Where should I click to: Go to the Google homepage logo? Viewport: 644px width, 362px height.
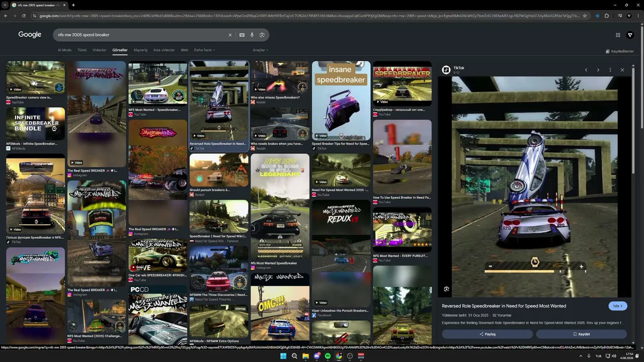[x=30, y=35]
